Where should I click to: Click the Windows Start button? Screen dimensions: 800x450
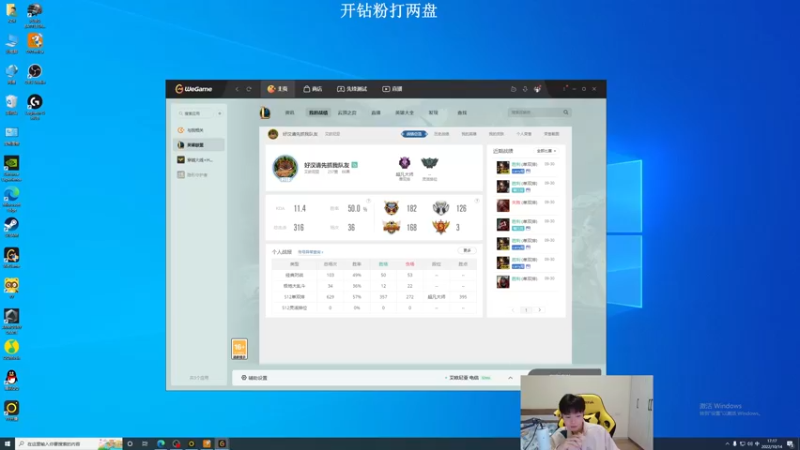tap(7, 444)
